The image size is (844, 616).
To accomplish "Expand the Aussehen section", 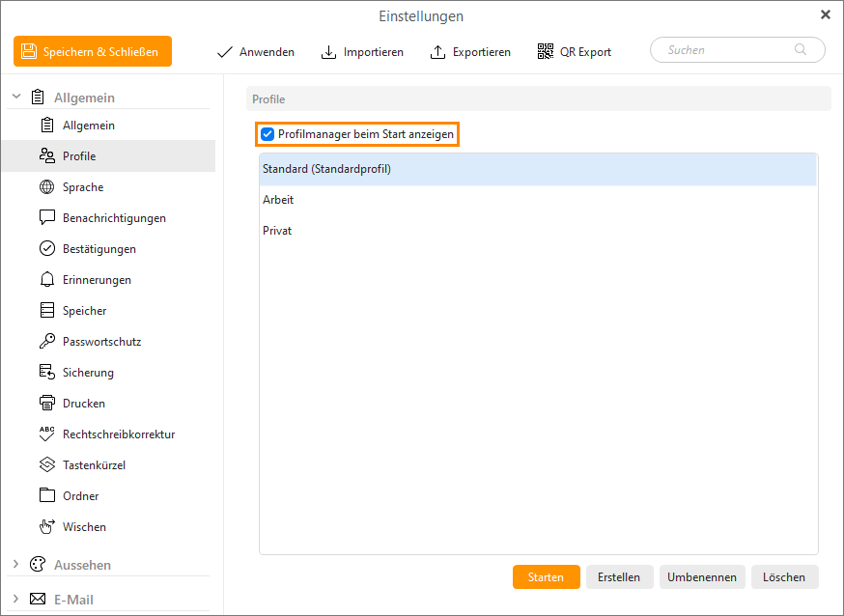I will pos(15,565).
